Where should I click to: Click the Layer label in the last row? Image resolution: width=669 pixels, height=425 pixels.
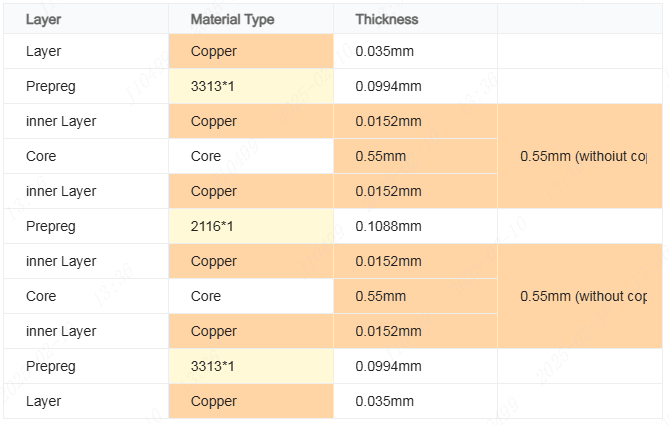[x=43, y=402]
